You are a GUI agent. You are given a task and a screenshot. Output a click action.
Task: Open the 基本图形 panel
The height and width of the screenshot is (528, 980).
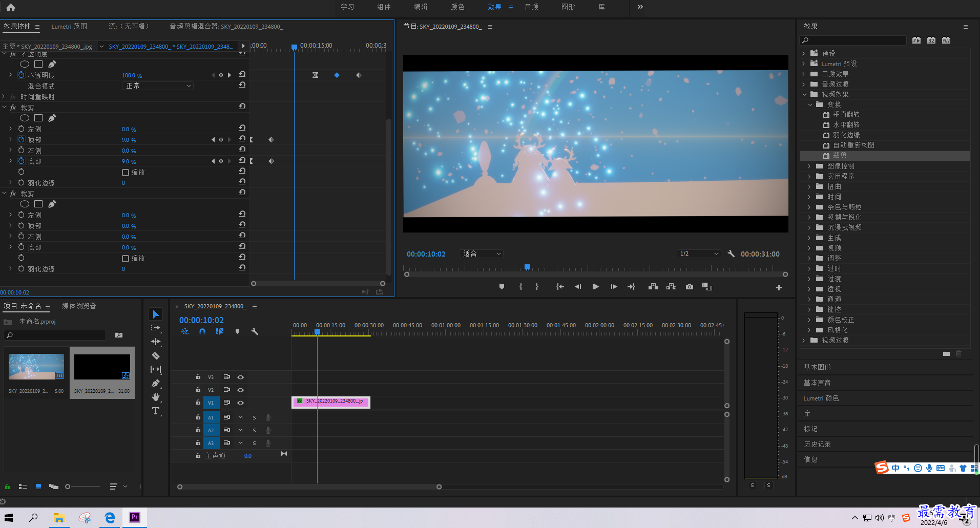coord(817,367)
